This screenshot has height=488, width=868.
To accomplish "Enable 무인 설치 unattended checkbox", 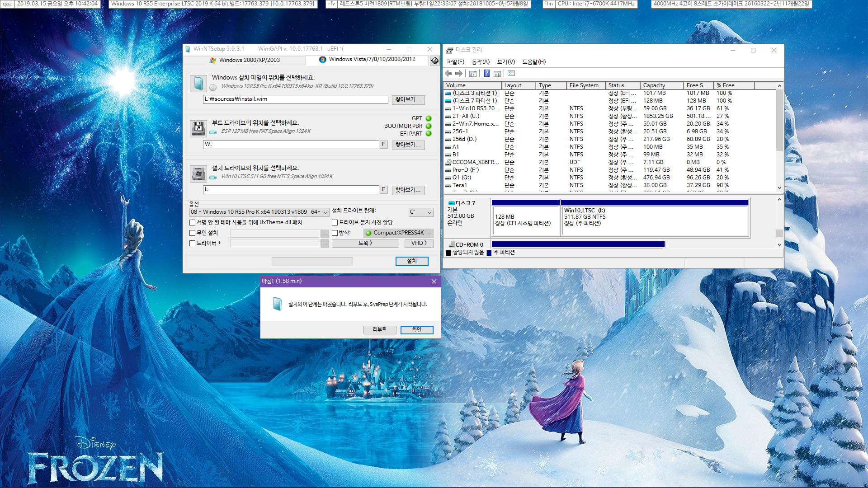I will coord(192,233).
